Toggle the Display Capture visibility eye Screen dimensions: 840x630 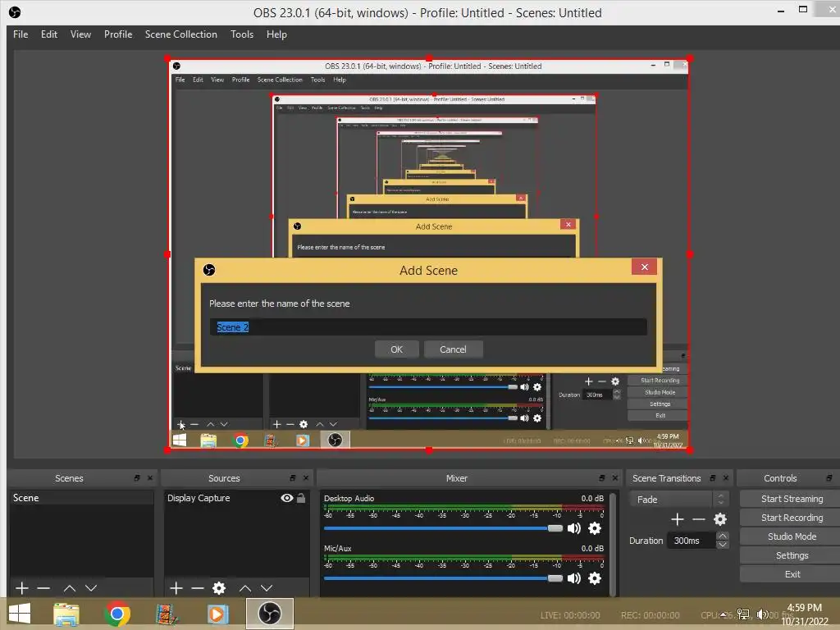click(x=287, y=498)
